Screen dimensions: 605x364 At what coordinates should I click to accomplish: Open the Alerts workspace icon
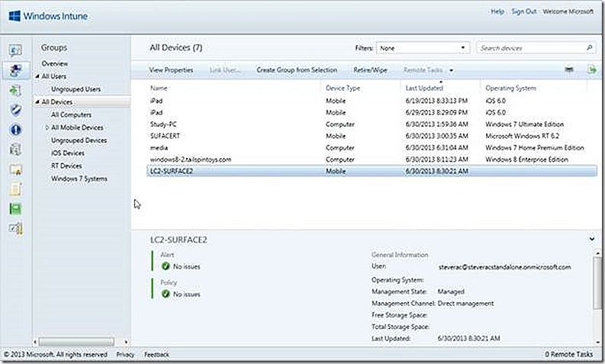point(15,130)
